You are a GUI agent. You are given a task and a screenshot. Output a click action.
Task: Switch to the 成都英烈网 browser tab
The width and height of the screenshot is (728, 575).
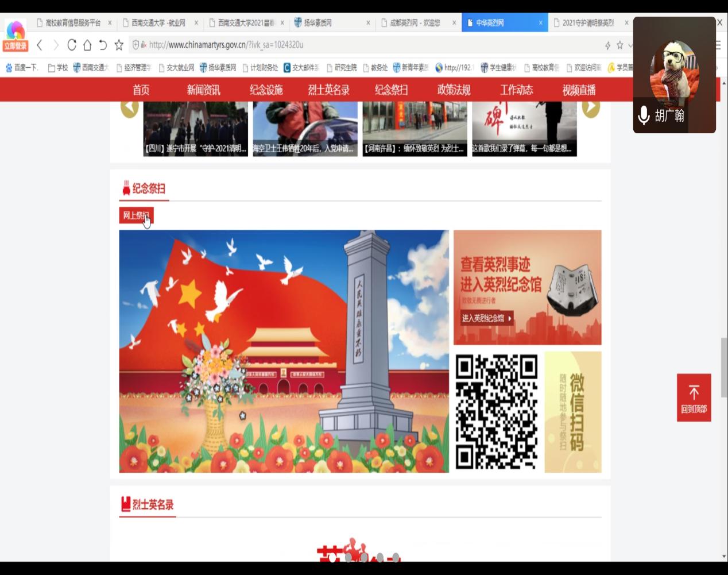click(x=415, y=23)
